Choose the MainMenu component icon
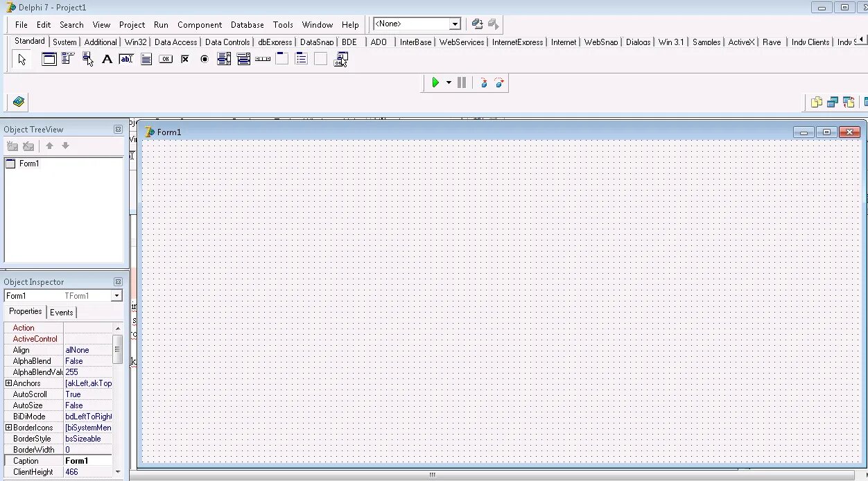Image resolution: width=868 pixels, height=481 pixels. [x=68, y=59]
